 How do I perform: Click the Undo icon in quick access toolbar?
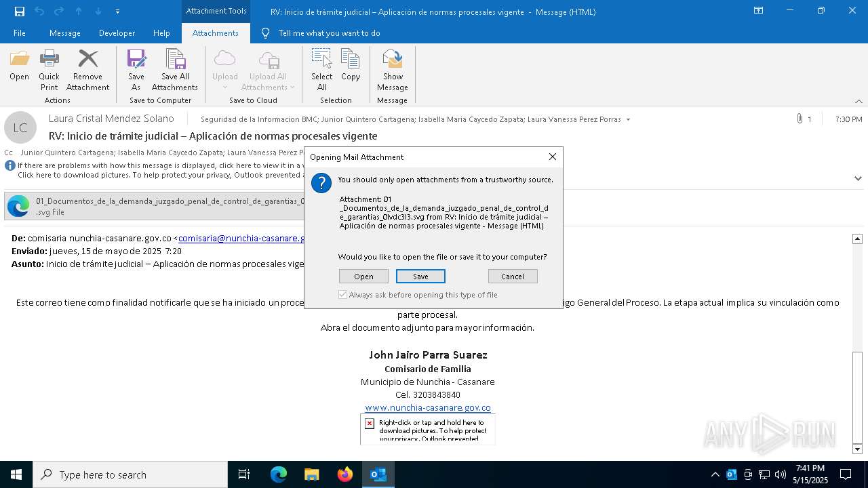[39, 12]
